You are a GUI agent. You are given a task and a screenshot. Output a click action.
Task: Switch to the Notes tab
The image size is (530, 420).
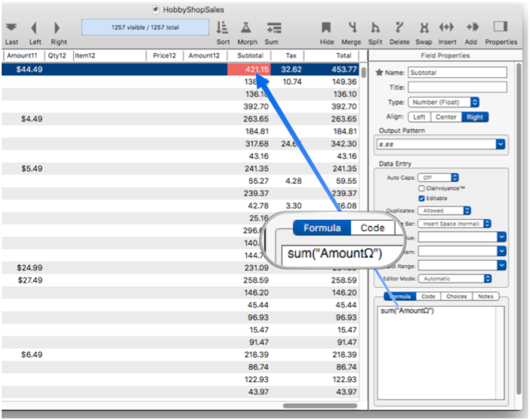(x=485, y=297)
